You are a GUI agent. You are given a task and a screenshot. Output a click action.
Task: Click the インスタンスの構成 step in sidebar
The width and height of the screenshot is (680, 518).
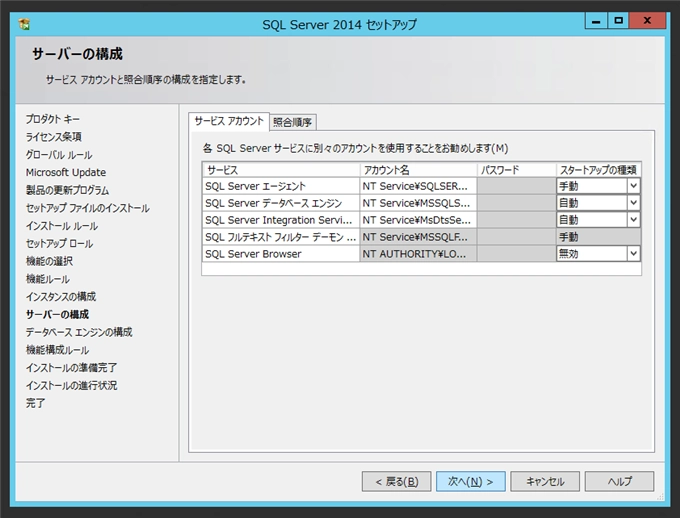[61, 297]
